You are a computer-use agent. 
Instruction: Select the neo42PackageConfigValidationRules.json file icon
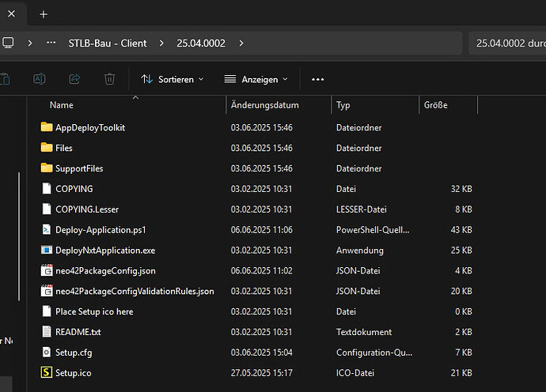(x=47, y=291)
